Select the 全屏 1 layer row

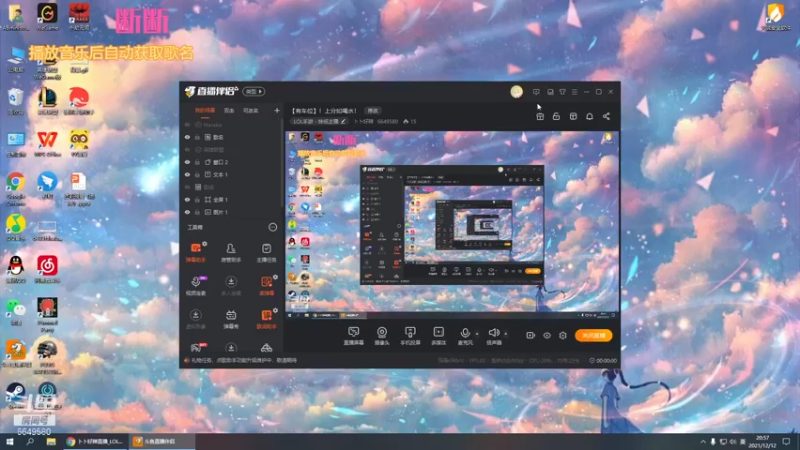pyautogui.click(x=232, y=199)
